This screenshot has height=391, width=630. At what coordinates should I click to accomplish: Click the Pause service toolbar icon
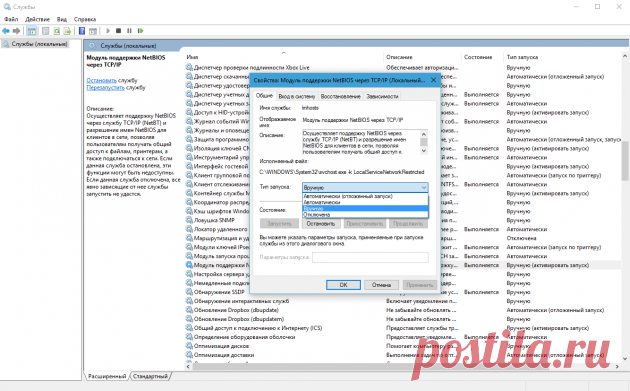click(129, 31)
